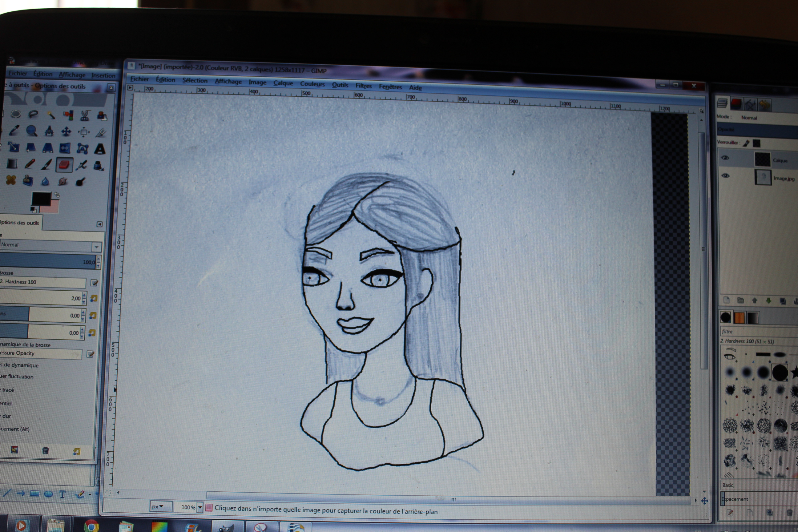This screenshot has height=532, width=798.
Task: Select the Move tool
Action: click(66, 132)
